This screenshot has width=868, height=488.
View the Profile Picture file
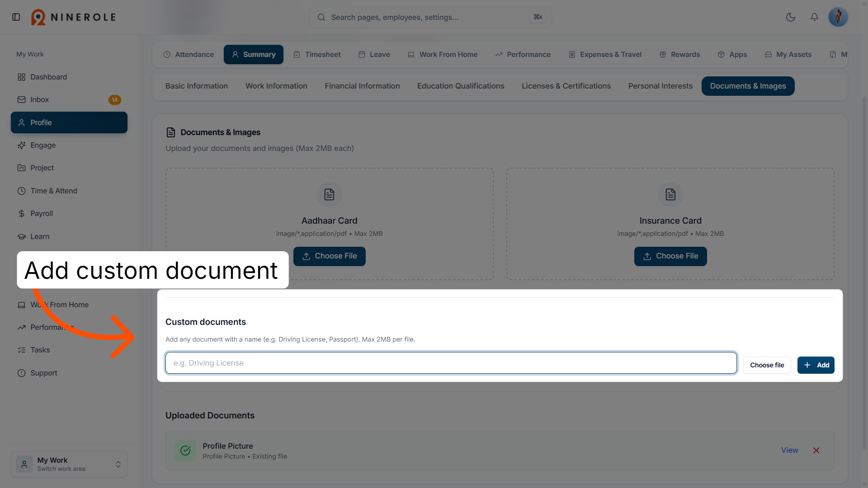coord(790,450)
